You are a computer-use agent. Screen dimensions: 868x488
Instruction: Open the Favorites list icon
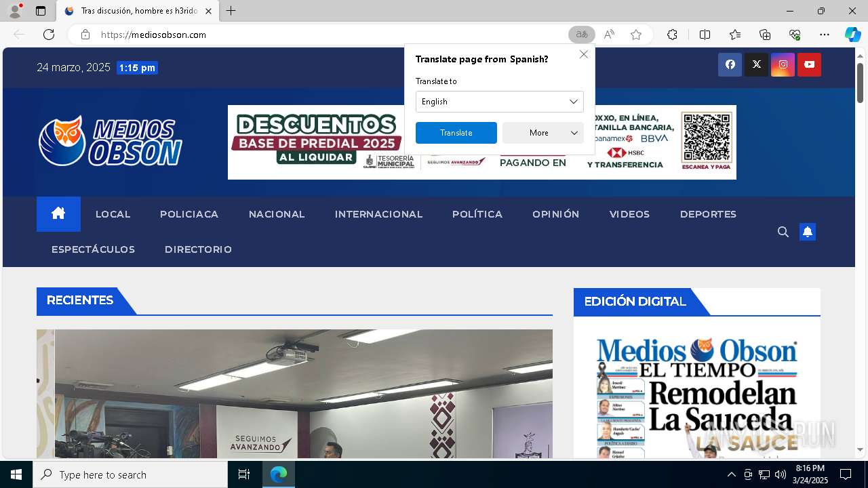pyautogui.click(x=735, y=35)
